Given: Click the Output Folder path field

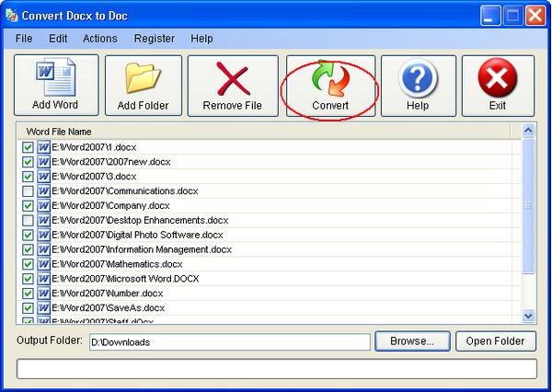Looking at the screenshot, I should (228, 341).
